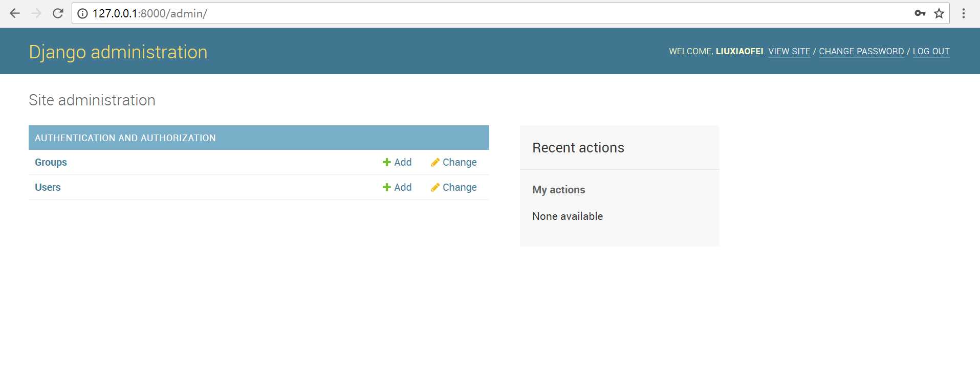This screenshot has width=980, height=380.
Task: Click the pencil icon in Users row
Action: pos(435,187)
